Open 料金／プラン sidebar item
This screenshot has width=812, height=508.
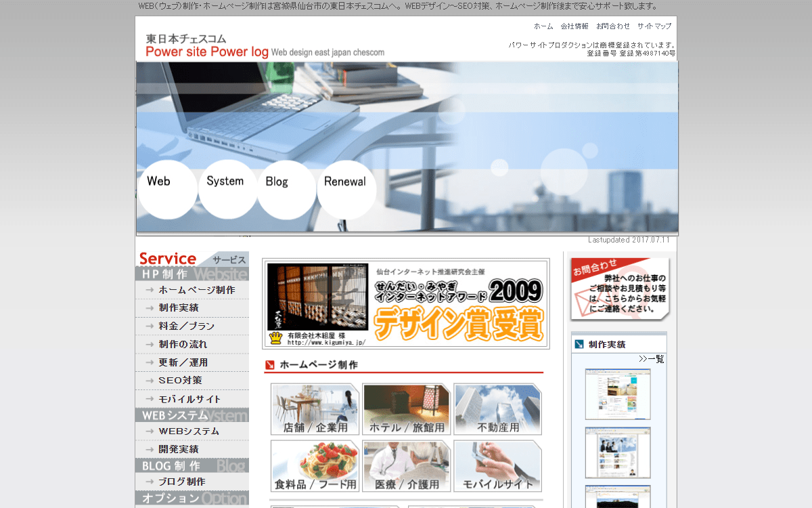[x=192, y=326]
